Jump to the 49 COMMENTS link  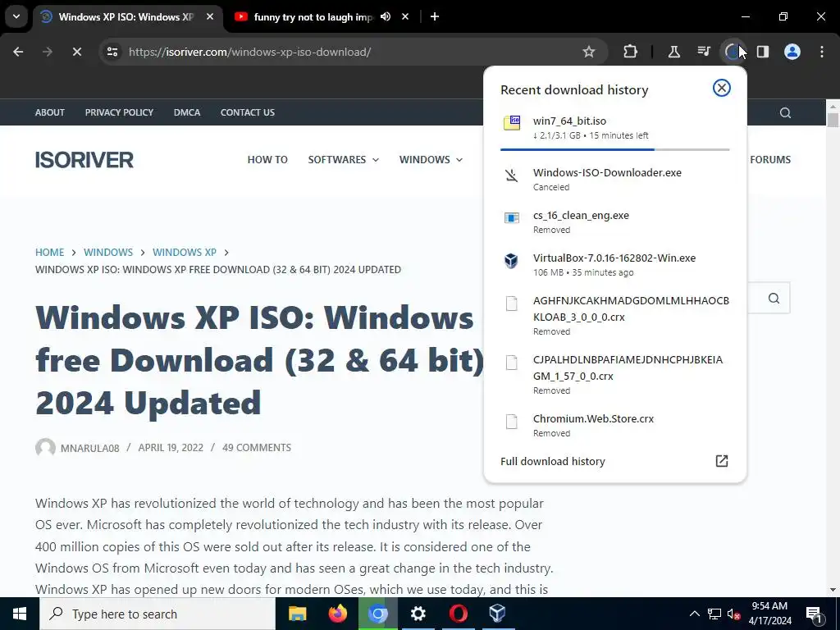(x=257, y=448)
